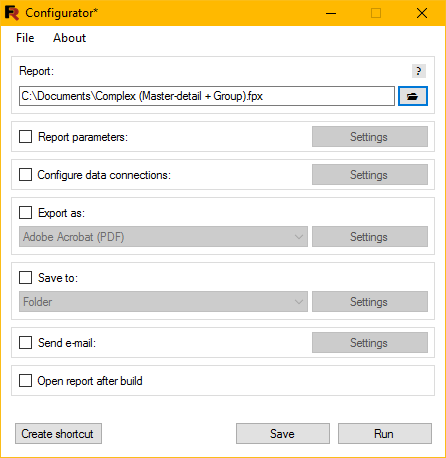This screenshot has width=446, height=458.
Task: Expand the Folder destination dropdown
Action: pyautogui.click(x=163, y=302)
